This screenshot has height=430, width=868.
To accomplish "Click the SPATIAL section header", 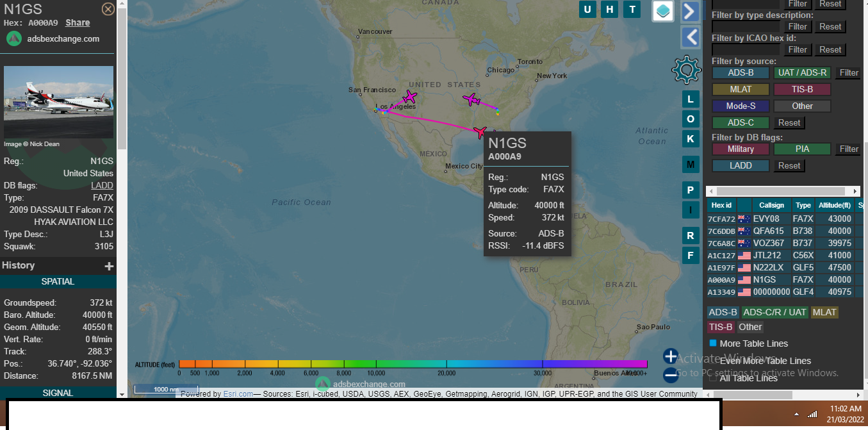I will [x=58, y=281].
